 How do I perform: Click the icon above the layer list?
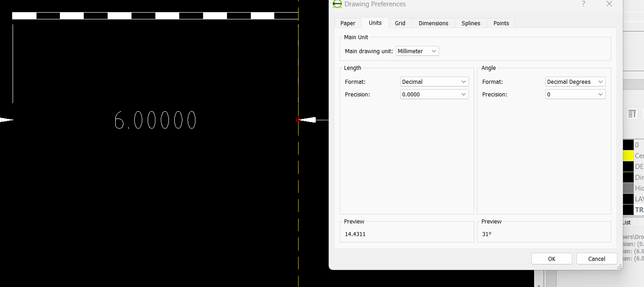point(632,114)
